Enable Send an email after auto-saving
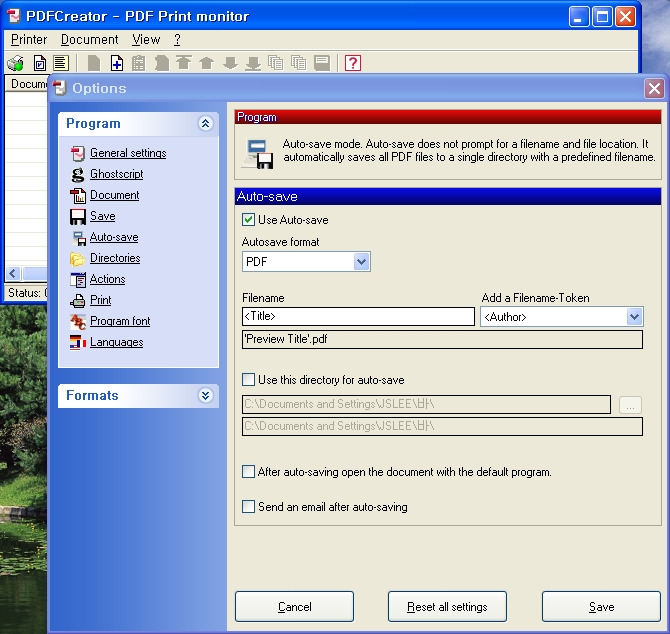The height and width of the screenshot is (634, 670). [x=248, y=507]
